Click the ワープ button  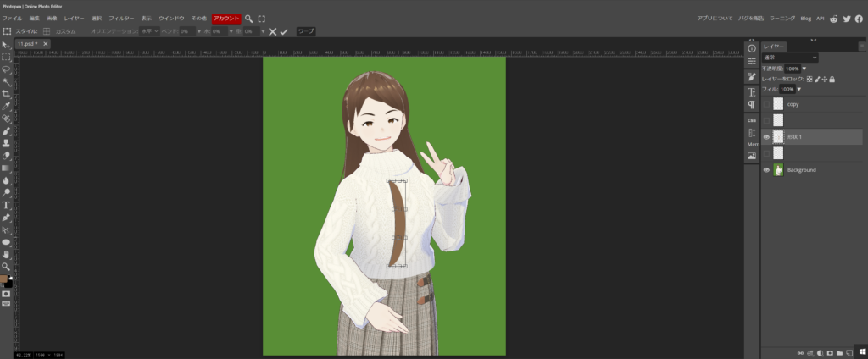click(x=305, y=31)
